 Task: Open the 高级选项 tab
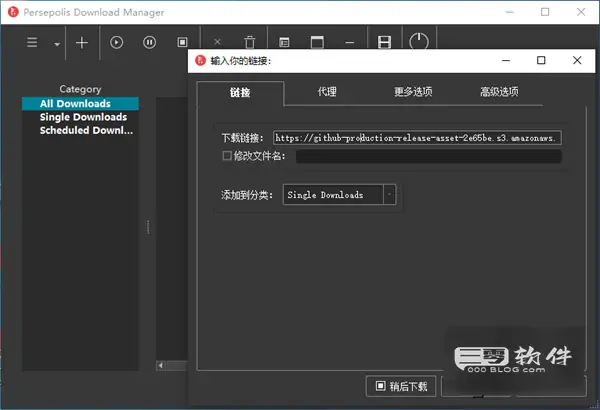(x=499, y=91)
